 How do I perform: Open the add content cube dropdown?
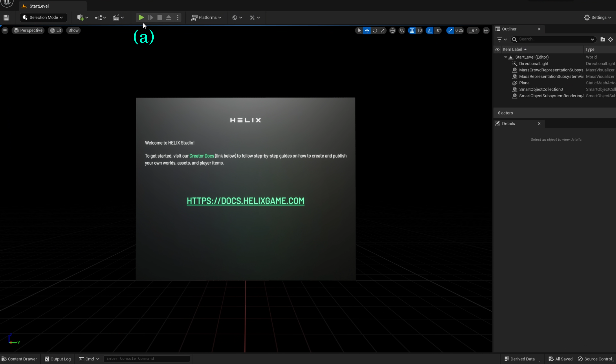tap(82, 17)
